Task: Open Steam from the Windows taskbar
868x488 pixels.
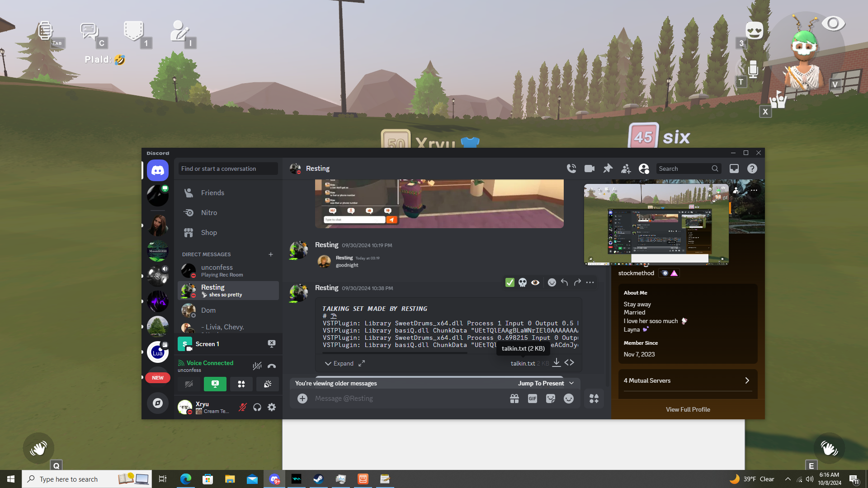Action: point(319,479)
